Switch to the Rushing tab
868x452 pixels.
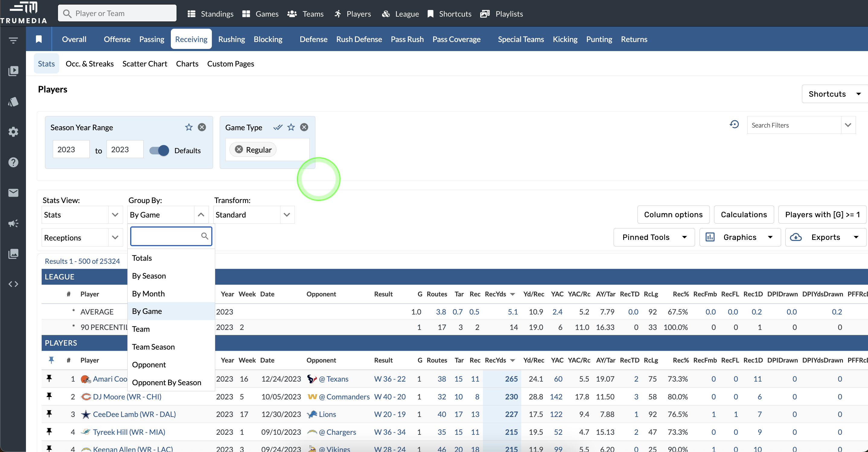(x=231, y=39)
